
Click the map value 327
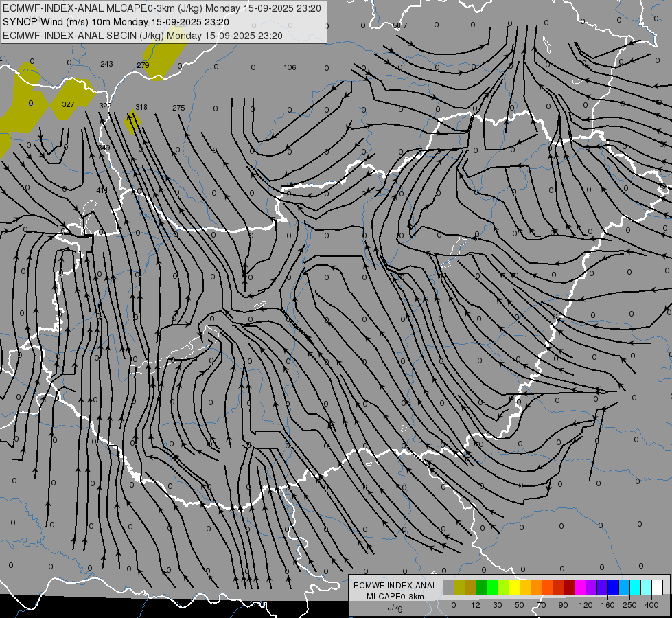coord(68,104)
